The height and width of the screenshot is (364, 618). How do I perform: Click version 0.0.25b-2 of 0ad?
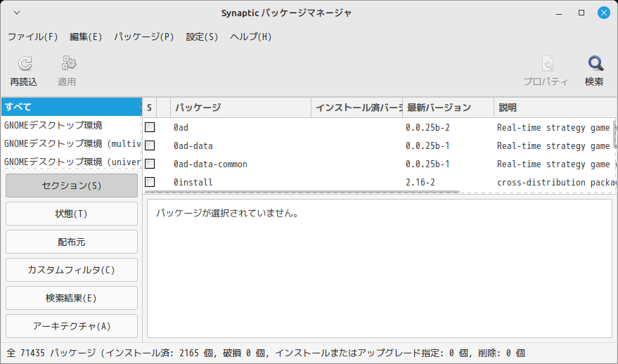click(427, 128)
